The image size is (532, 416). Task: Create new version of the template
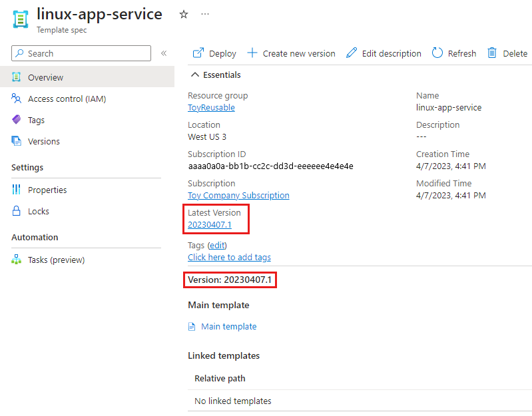pos(291,53)
